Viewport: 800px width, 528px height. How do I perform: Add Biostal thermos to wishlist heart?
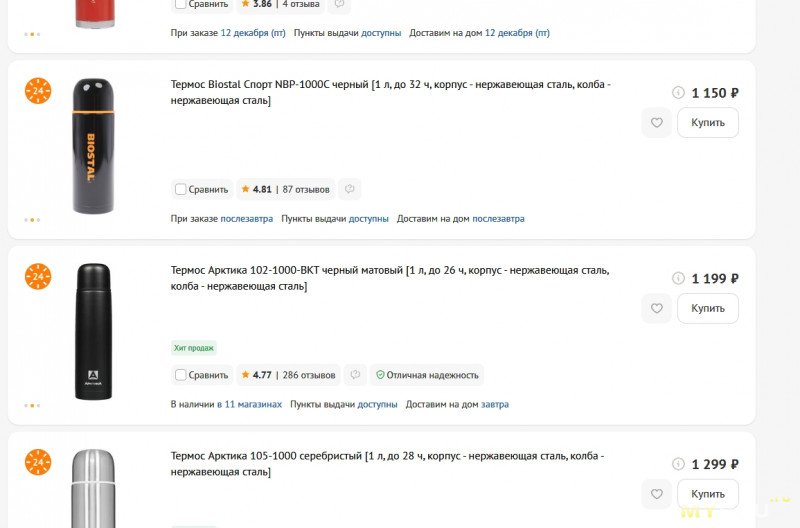[656, 123]
